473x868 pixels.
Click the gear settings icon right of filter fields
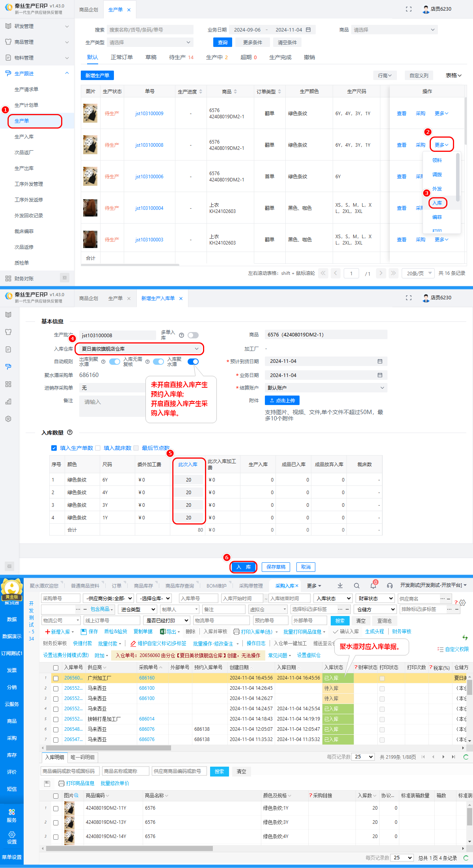click(462, 603)
